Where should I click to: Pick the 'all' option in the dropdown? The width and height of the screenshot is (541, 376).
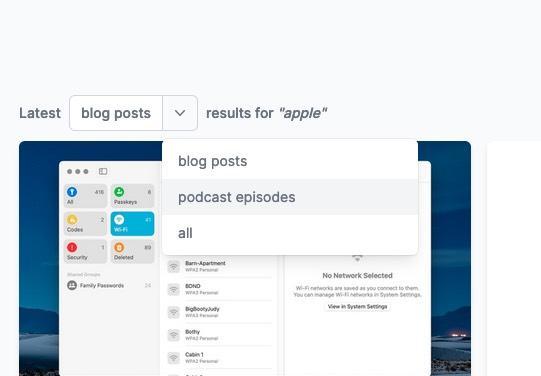[x=290, y=233]
